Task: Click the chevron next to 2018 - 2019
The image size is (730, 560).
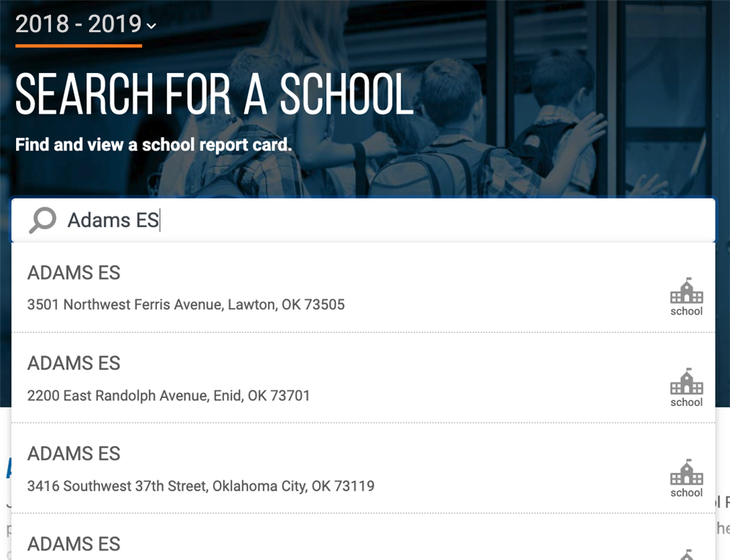Action: (x=151, y=26)
